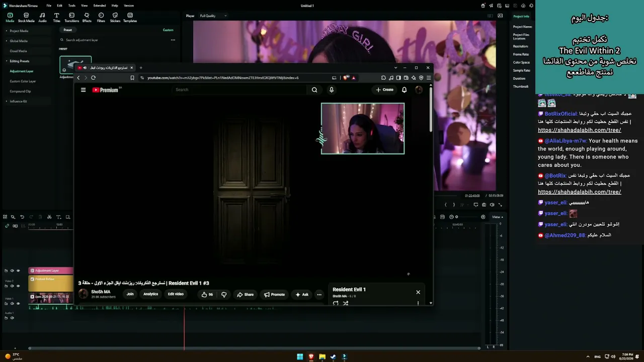The image size is (644, 362).
Task: Open more options next to adjustment layer search
Action: point(173,40)
